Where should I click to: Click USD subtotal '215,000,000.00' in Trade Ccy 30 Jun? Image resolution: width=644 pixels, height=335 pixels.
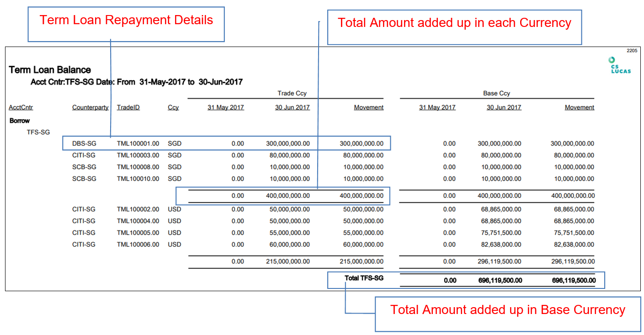click(x=288, y=262)
